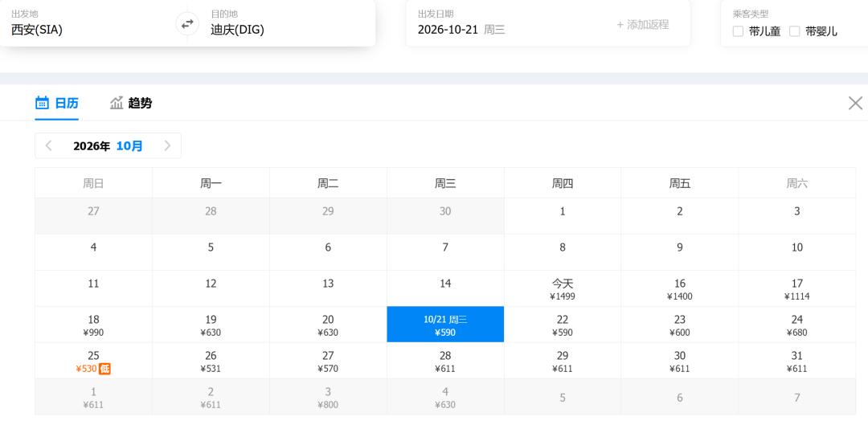
Task: Choose October 30 date cell
Action: (680, 361)
